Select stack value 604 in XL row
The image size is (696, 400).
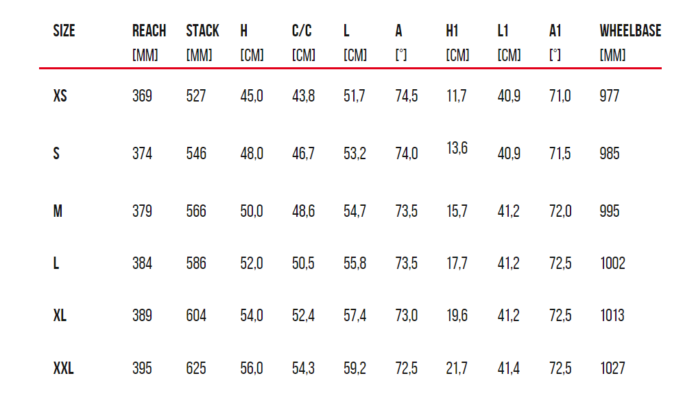(x=196, y=316)
